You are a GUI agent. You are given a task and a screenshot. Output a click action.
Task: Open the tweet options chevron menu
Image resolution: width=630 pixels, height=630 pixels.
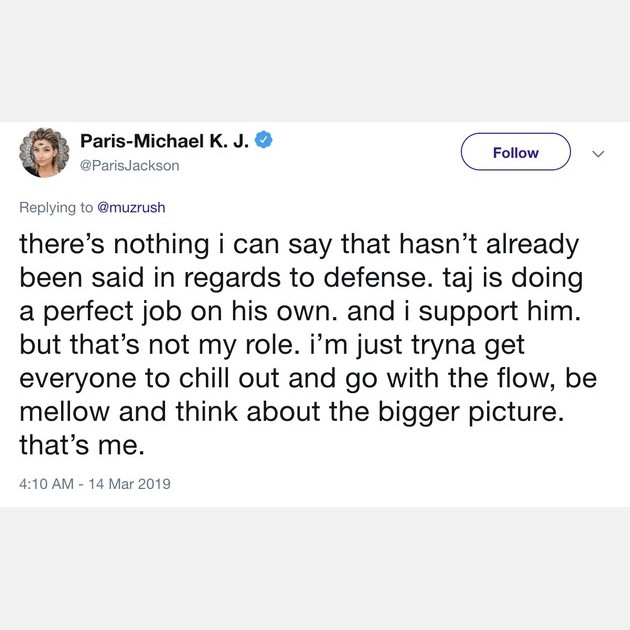[x=598, y=153]
